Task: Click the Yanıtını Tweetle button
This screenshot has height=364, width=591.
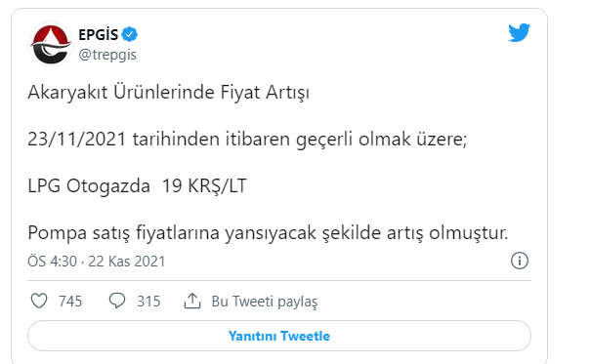Action: (279, 336)
